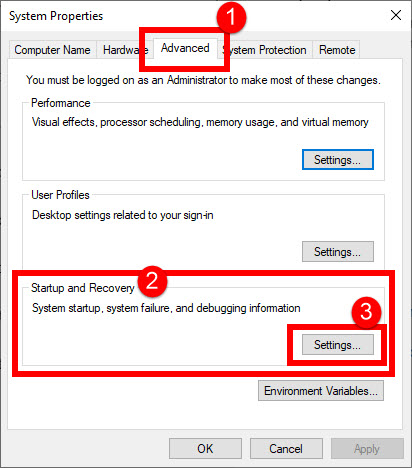Click the Performance group label
Viewport: 412px width, 468px height.
(61, 103)
